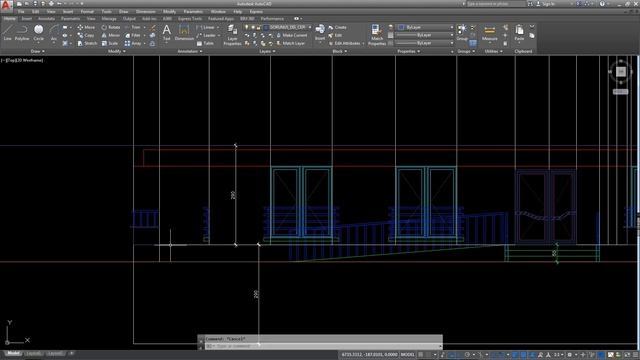Image resolution: width=640 pixels, height=360 pixels.
Task: Switch to the Model layout tab
Action: pyautogui.click(x=13, y=353)
